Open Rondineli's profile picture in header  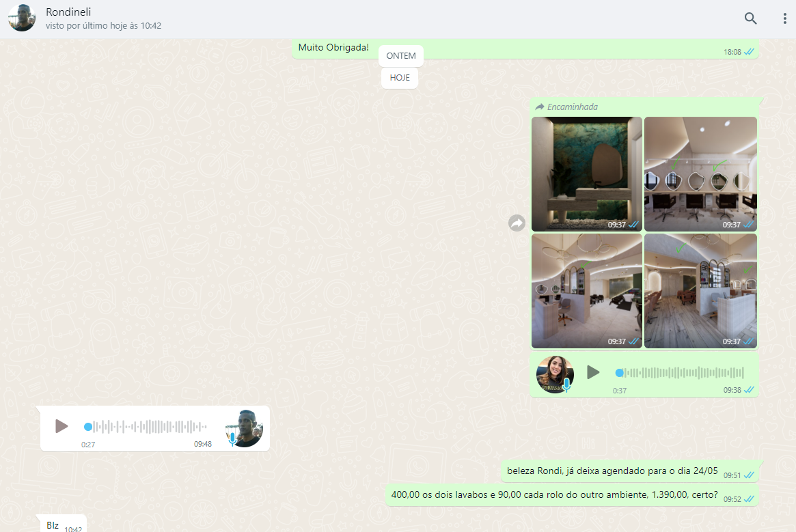[22, 18]
